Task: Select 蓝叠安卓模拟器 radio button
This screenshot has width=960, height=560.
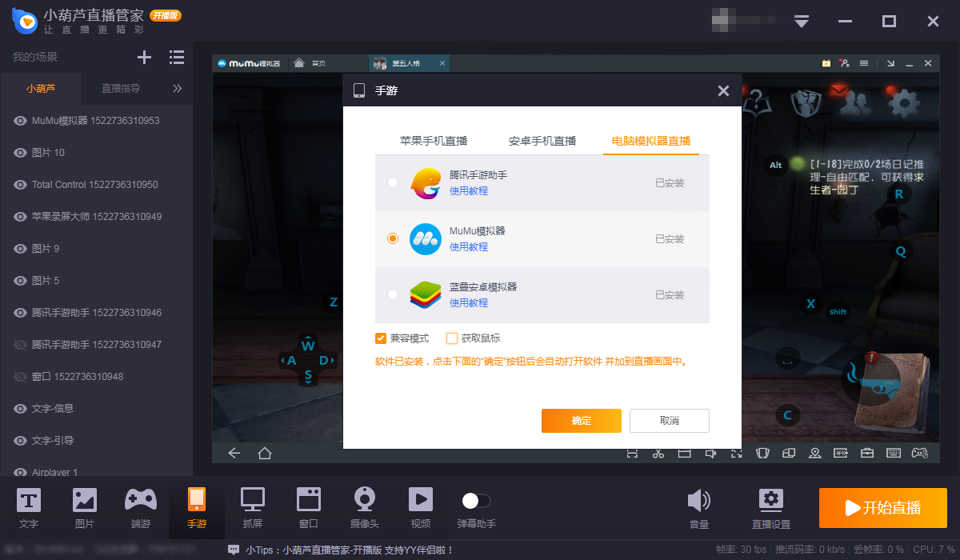Action: [x=392, y=294]
